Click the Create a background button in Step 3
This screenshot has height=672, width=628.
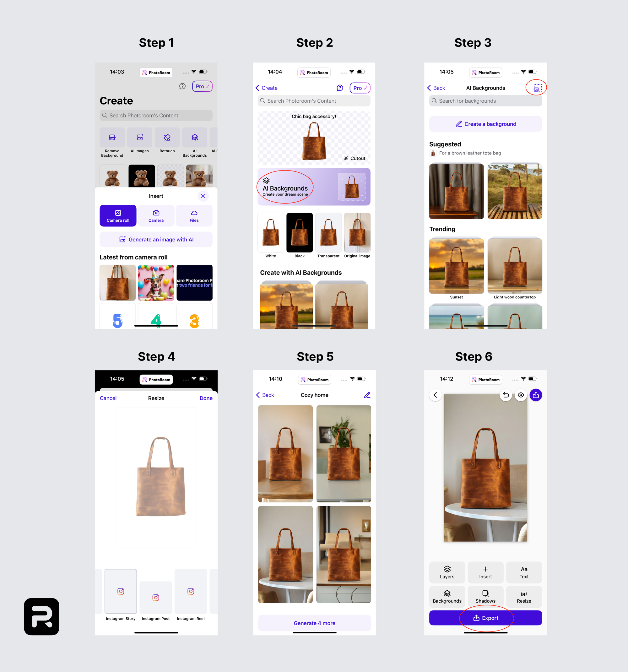pos(485,124)
